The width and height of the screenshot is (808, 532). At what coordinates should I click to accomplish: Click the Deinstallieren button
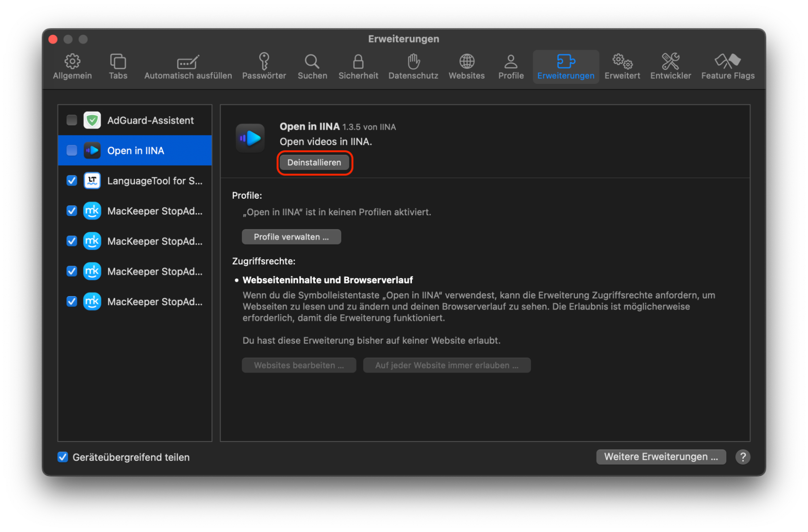(314, 162)
